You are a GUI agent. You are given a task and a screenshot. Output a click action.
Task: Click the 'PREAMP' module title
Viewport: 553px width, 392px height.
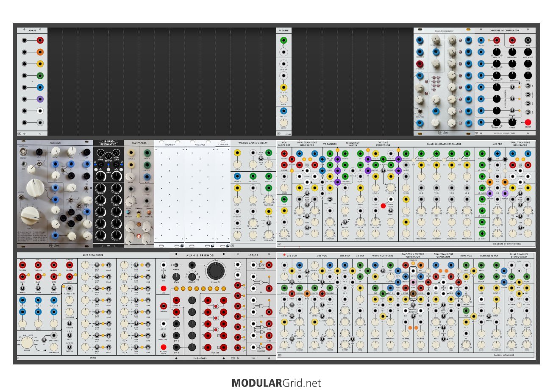click(283, 31)
